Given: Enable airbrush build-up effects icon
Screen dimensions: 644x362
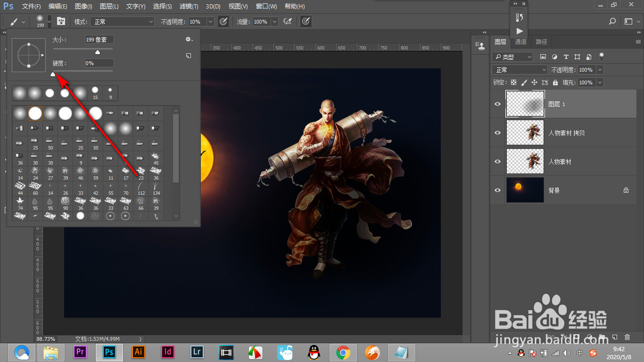Looking at the screenshot, I should (x=287, y=22).
